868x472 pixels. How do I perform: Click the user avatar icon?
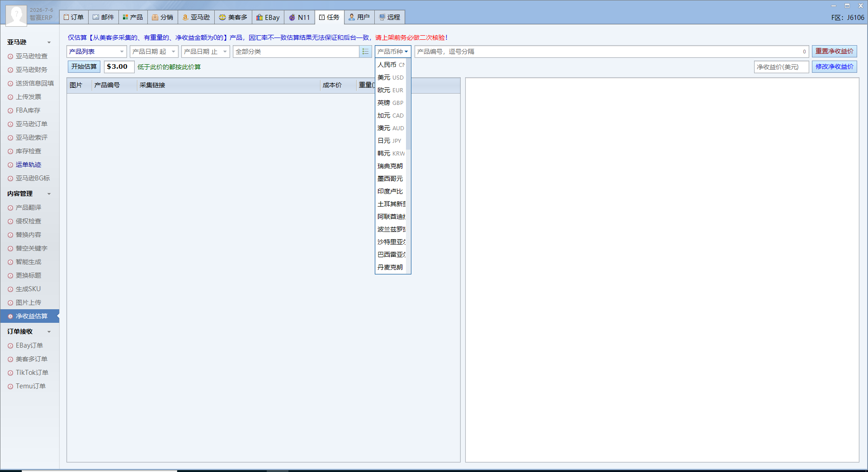(16, 15)
